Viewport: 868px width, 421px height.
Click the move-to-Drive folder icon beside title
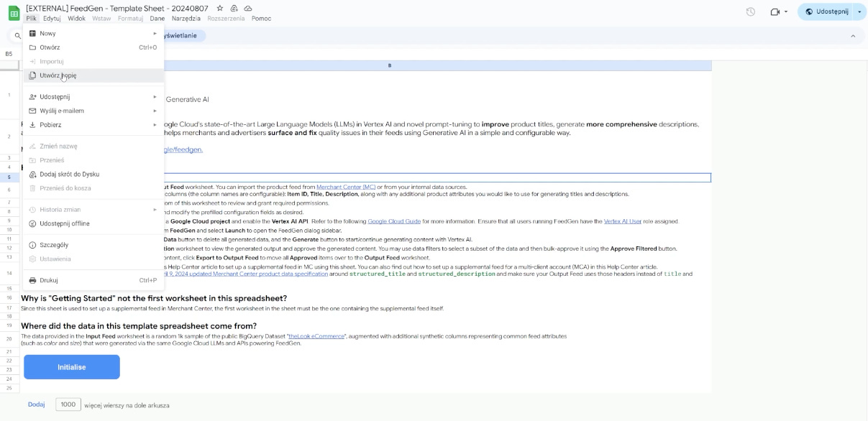234,8
